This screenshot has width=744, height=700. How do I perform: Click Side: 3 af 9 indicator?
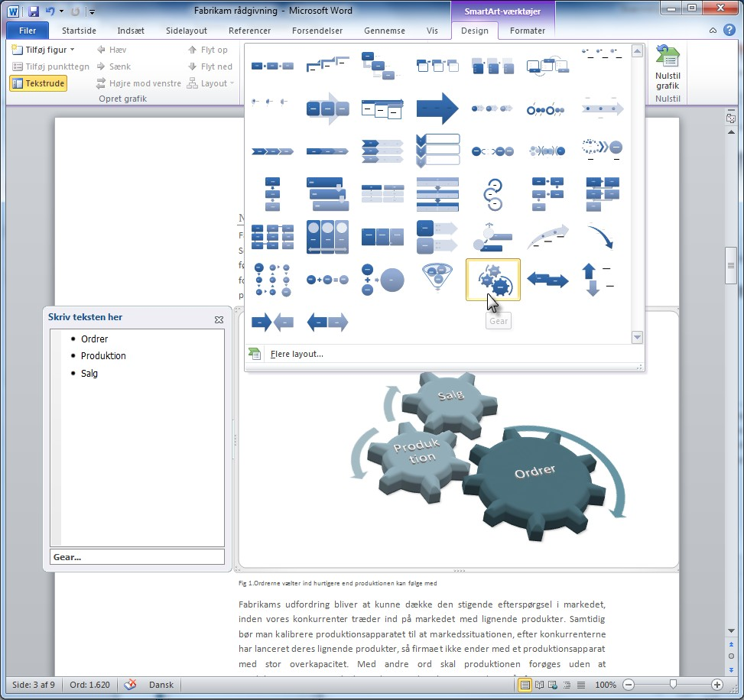click(x=34, y=685)
